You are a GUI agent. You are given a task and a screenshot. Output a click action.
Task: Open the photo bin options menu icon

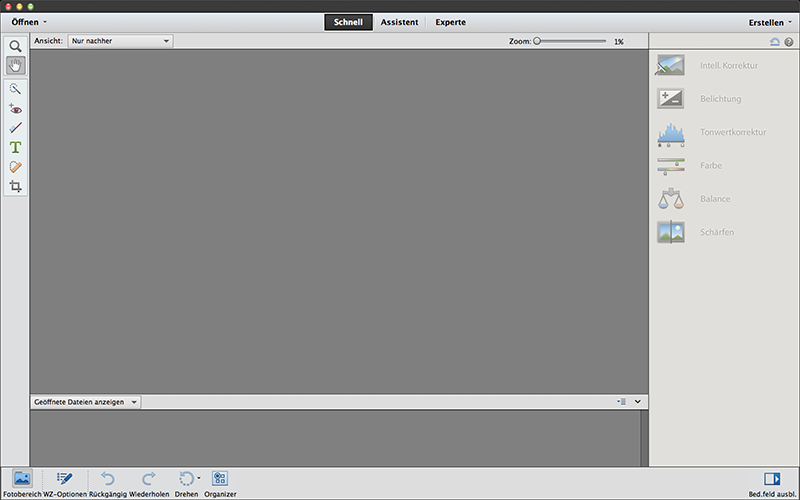click(x=621, y=402)
